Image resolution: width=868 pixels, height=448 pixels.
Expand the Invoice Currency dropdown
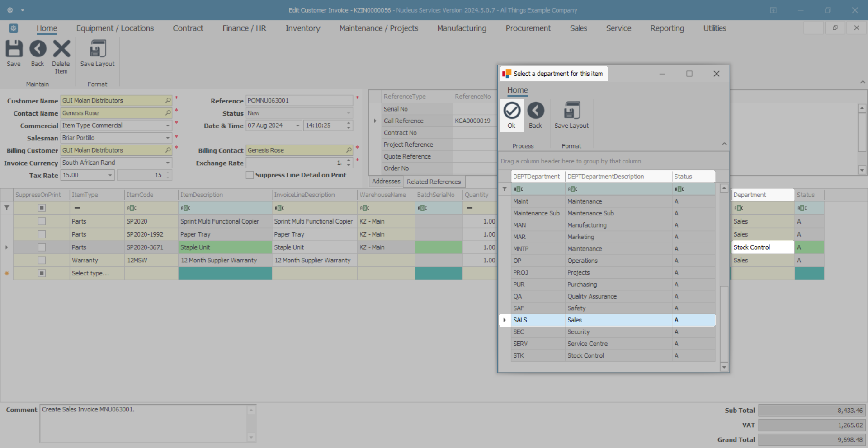(x=168, y=163)
